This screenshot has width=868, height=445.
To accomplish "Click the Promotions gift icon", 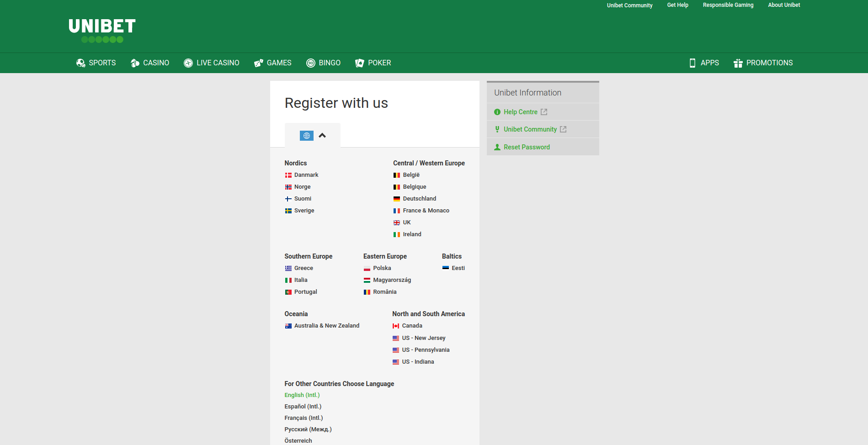I will [738, 63].
